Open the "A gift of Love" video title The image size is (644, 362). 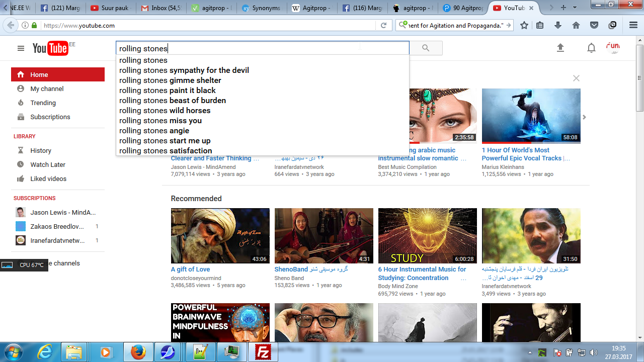tap(190, 269)
